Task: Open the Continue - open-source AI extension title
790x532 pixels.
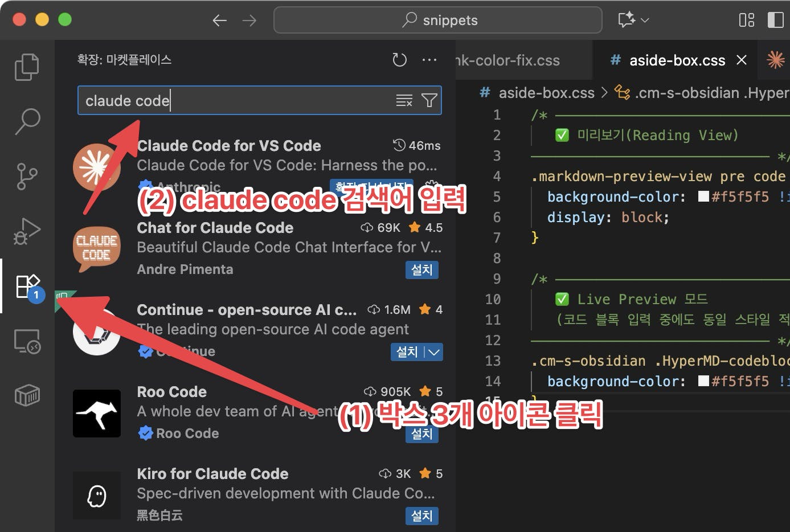Action: tap(247, 310)
